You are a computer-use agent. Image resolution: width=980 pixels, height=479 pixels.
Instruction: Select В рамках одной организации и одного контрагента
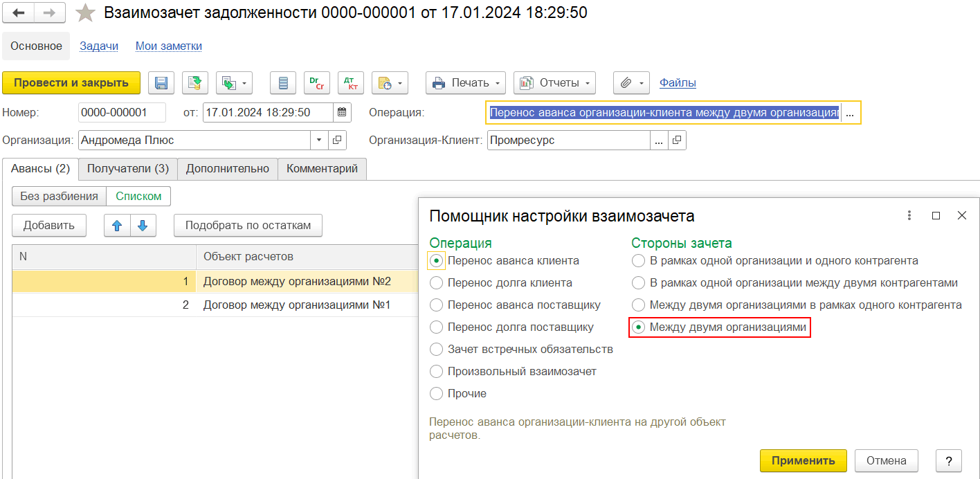(x=637, y=261)
